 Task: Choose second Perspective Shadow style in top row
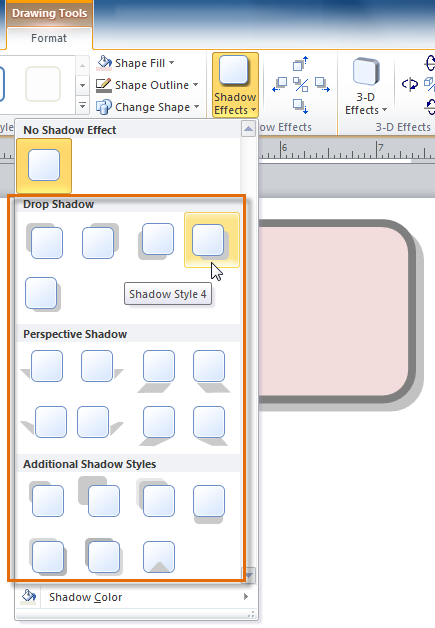coord(102,366)
